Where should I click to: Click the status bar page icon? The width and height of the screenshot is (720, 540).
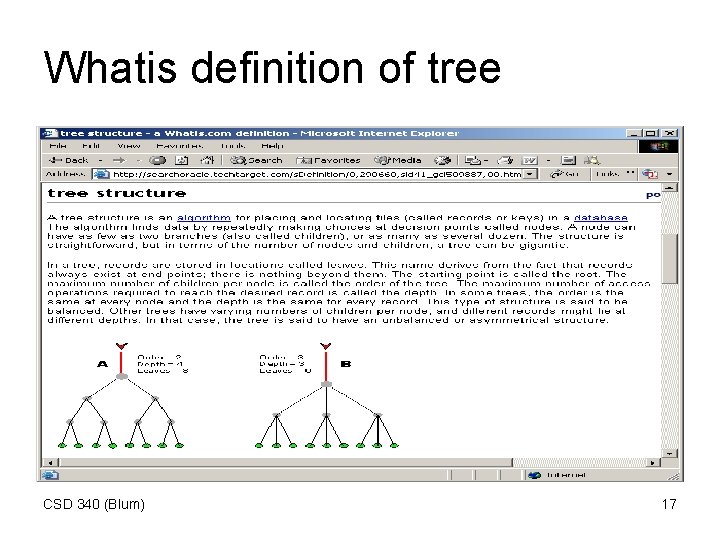click(x=51, y=475)
